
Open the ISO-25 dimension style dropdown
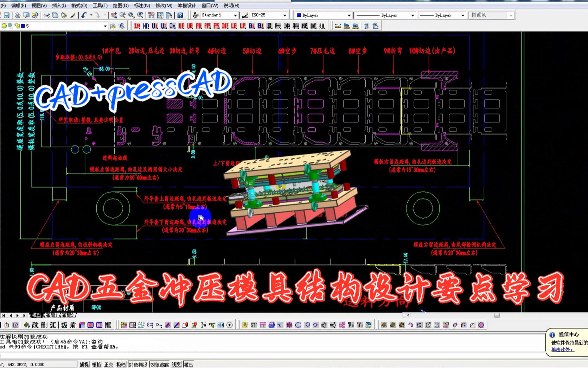[x=285, y=15]
